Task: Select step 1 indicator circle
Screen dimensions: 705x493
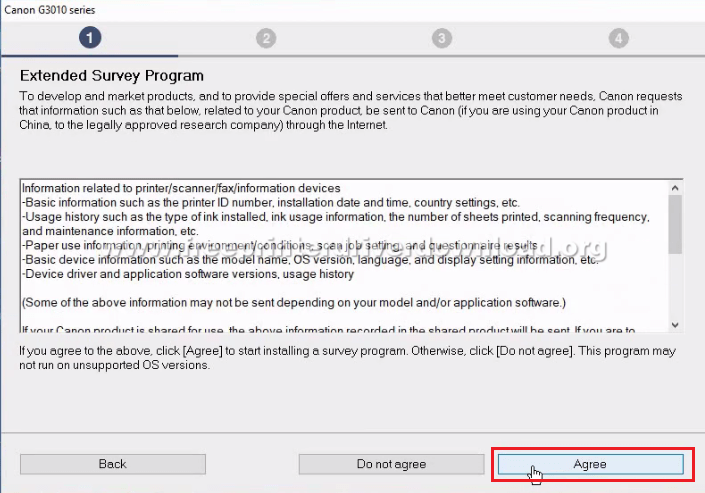Action: [x=90, y=38]
